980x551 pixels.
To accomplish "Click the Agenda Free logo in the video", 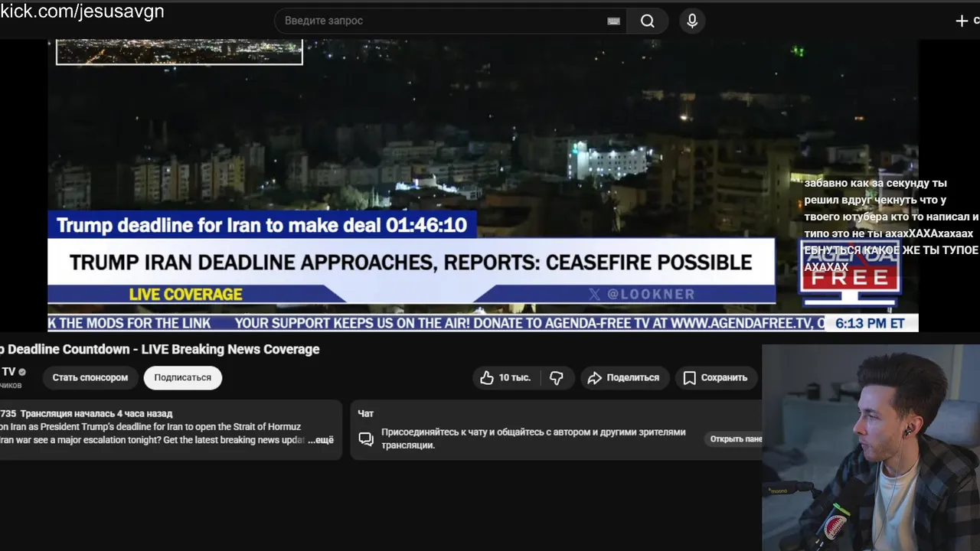I will [x=850, y=272].
